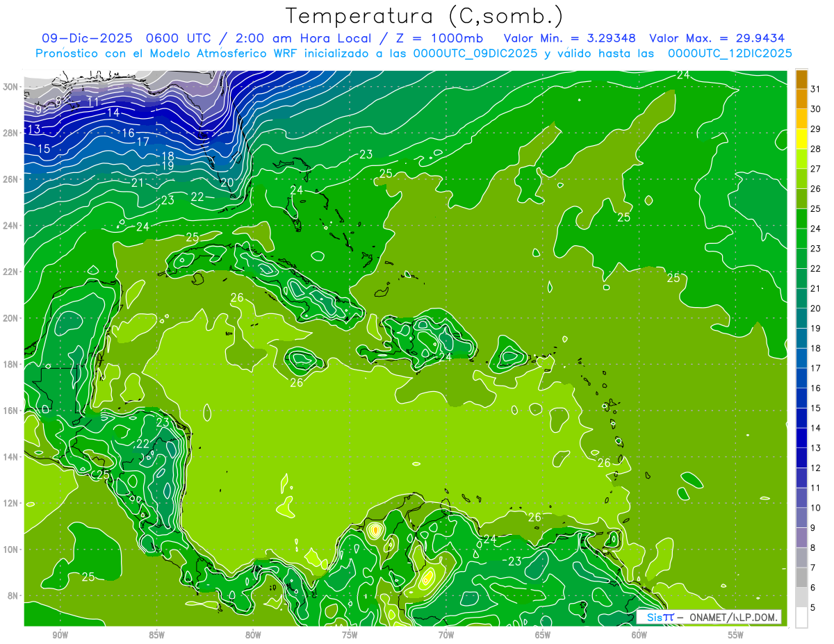The height and width of the screenshot is (644, 834).
Task: Click the 60W longitude axis label
Action: (639, 635)
